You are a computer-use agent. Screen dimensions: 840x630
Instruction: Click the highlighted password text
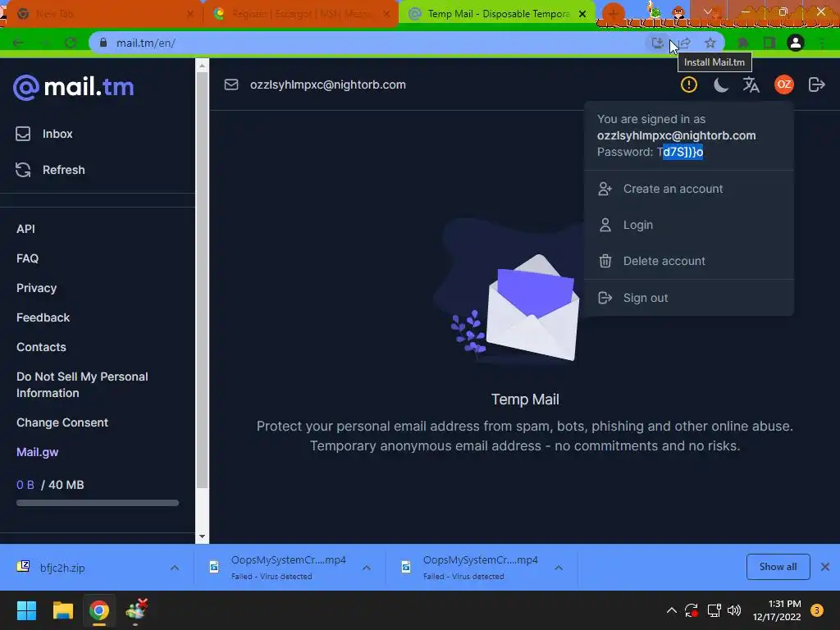pyautogui.click(x=683, y=152)
